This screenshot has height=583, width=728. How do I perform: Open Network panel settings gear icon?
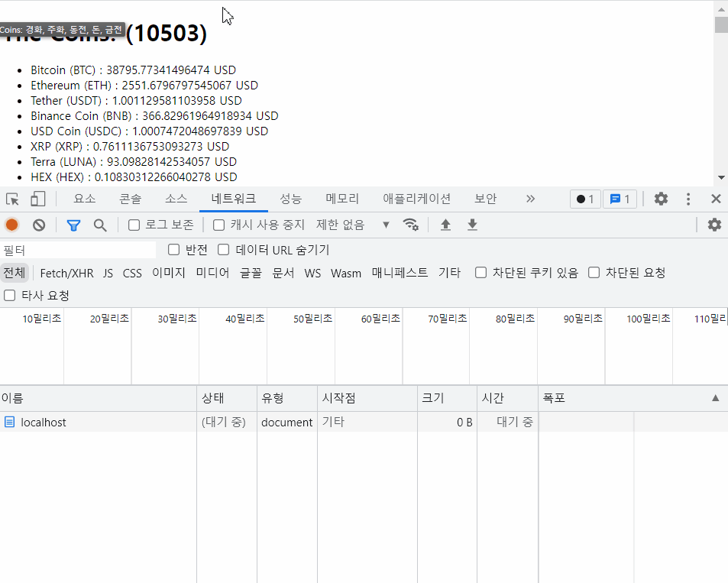[714, 225]
